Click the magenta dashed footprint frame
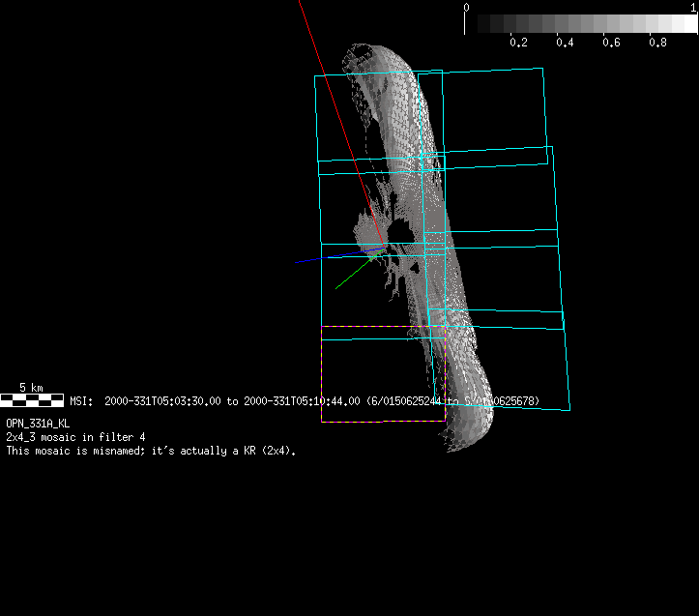699x616 pixels. (322, 375)
